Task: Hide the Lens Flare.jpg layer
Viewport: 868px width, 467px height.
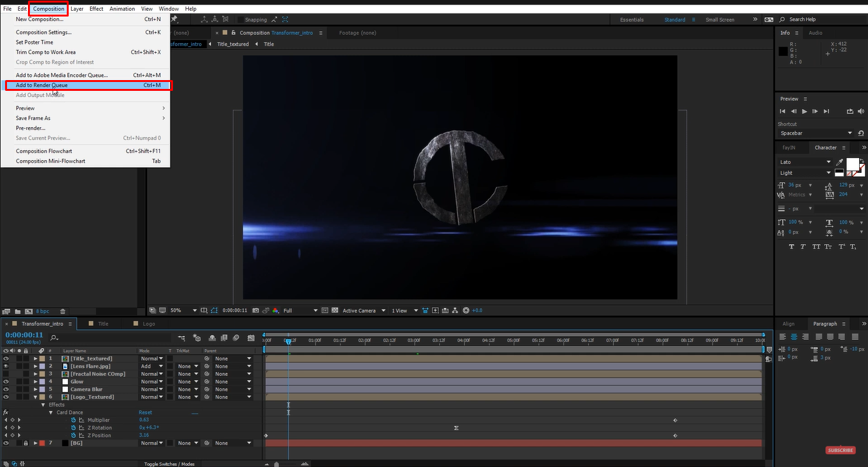Action: point(5,366)
